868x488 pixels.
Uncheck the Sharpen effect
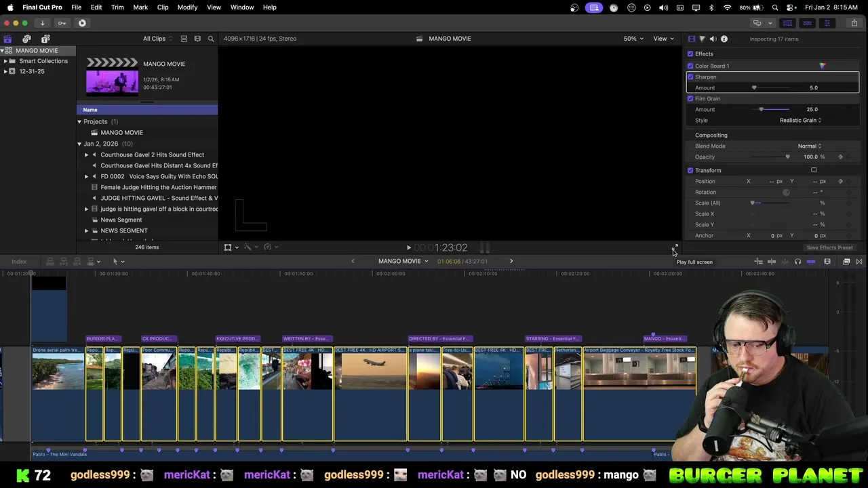[690, 77]
